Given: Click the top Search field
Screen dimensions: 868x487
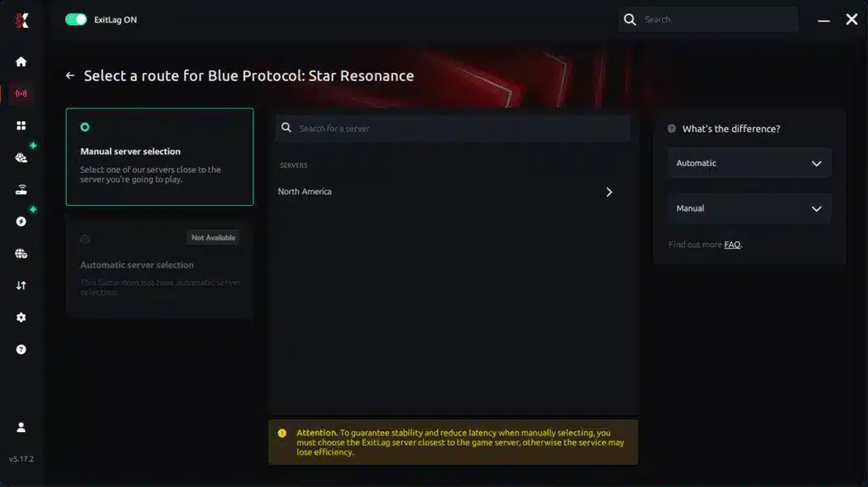Looking at the screenshot, I should (x=709, y=19).
